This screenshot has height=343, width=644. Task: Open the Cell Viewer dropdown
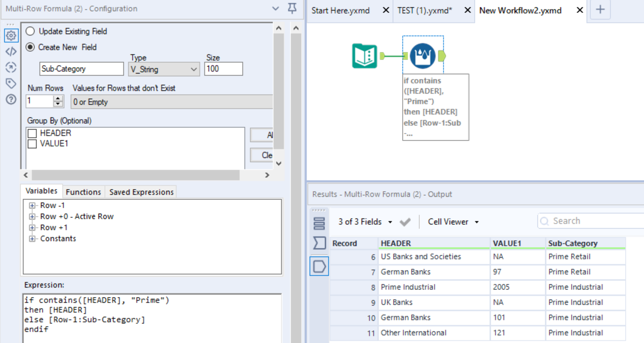point(453,222)
